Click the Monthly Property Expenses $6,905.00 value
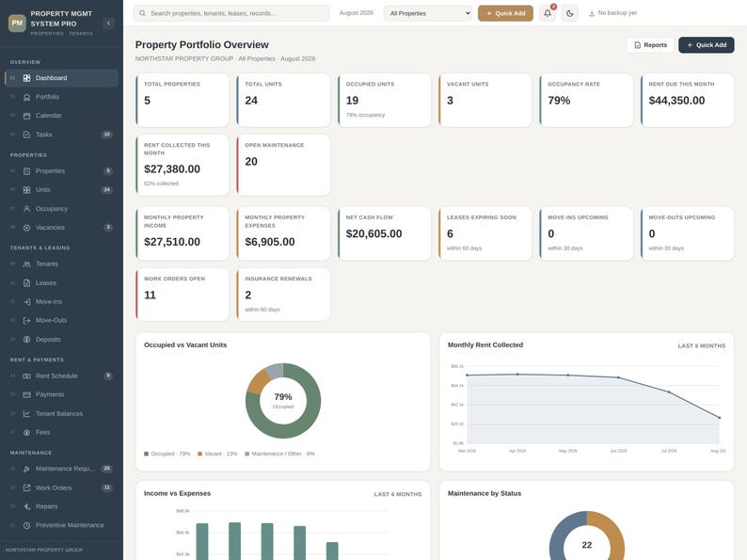 click(270, 242)
